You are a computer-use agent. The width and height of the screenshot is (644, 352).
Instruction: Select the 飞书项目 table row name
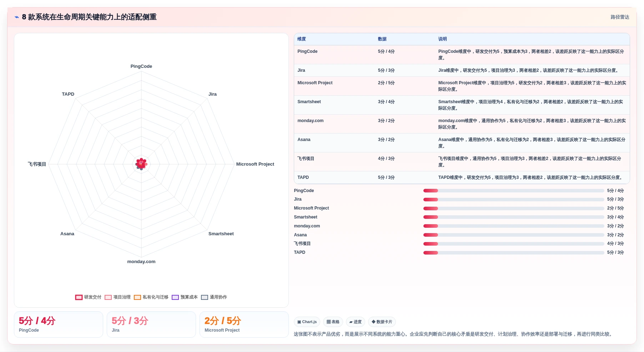(306, 159)
